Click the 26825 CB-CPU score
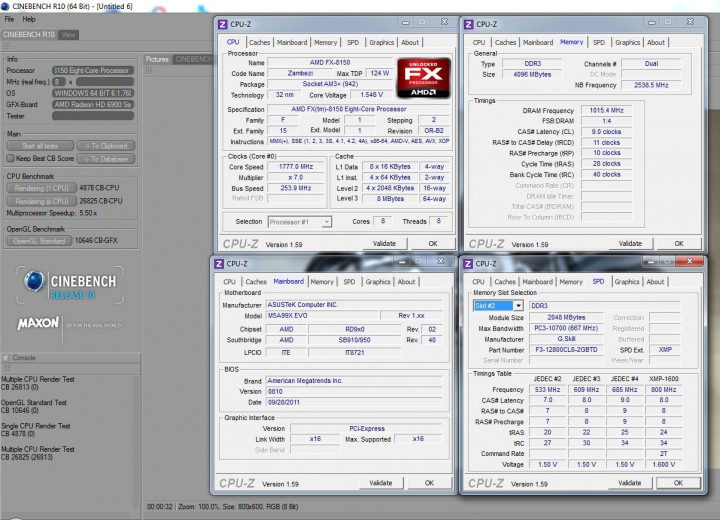Image resolution: width=720 pixels, height=520 pixels. coord(101,201)
